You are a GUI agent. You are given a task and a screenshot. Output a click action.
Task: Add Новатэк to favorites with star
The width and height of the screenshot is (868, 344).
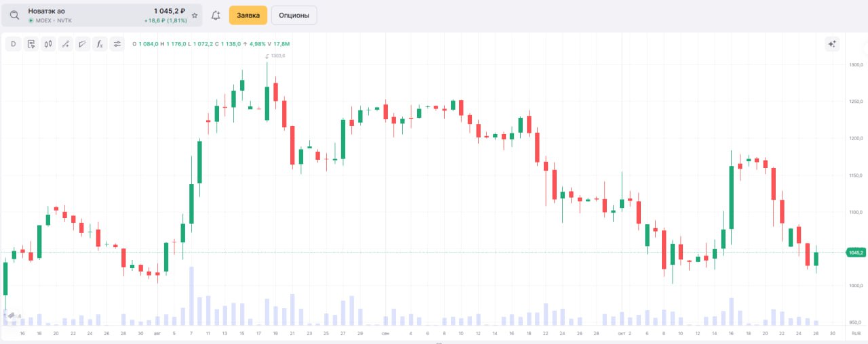195,15
